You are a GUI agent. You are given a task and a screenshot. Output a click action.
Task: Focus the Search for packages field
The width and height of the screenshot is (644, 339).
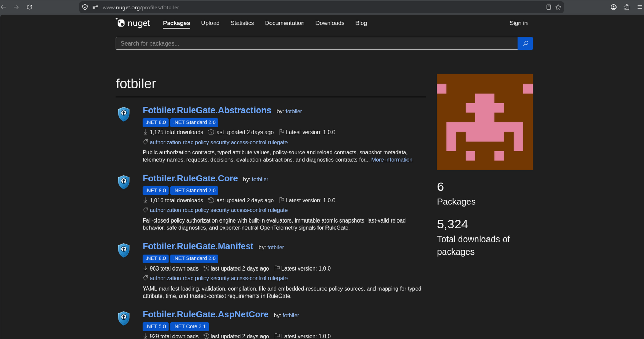tap(317, 43)
